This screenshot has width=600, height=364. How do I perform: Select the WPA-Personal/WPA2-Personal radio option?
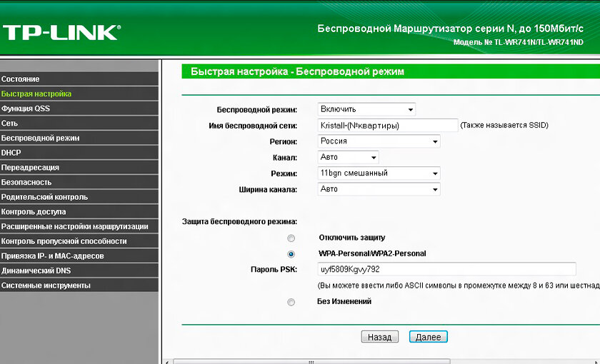(291, 254)
